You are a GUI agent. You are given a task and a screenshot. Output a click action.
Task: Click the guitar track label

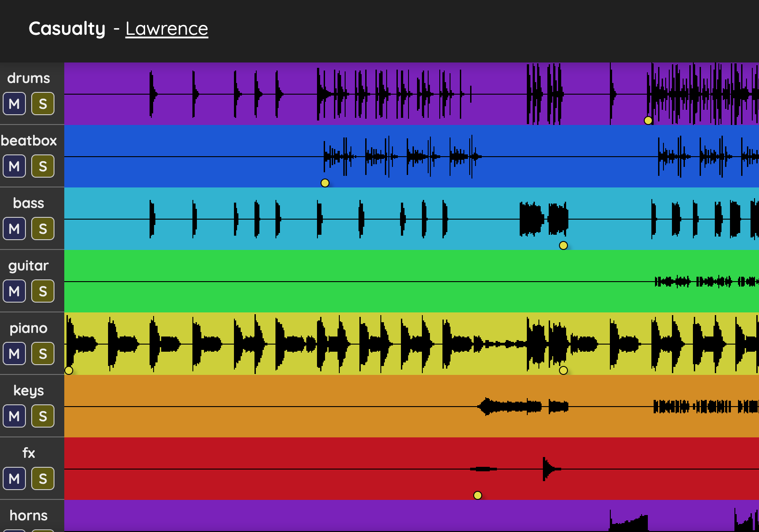[29, 266]
